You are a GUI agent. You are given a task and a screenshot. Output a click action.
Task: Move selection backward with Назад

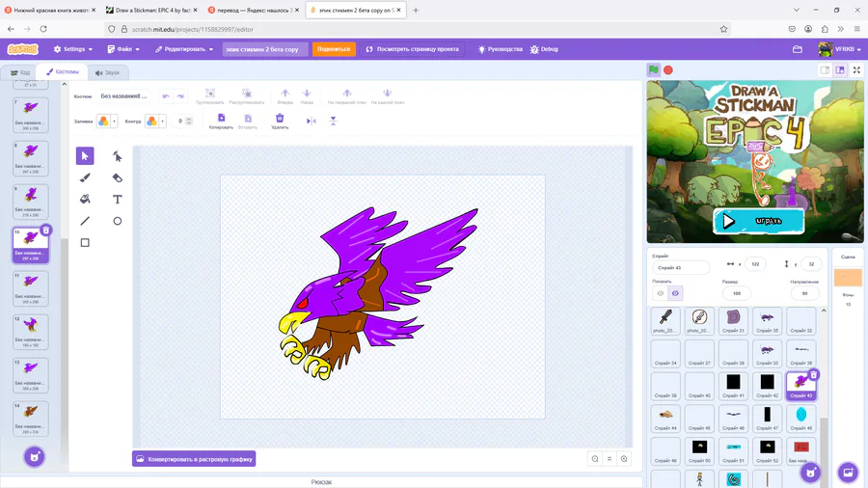307,93
